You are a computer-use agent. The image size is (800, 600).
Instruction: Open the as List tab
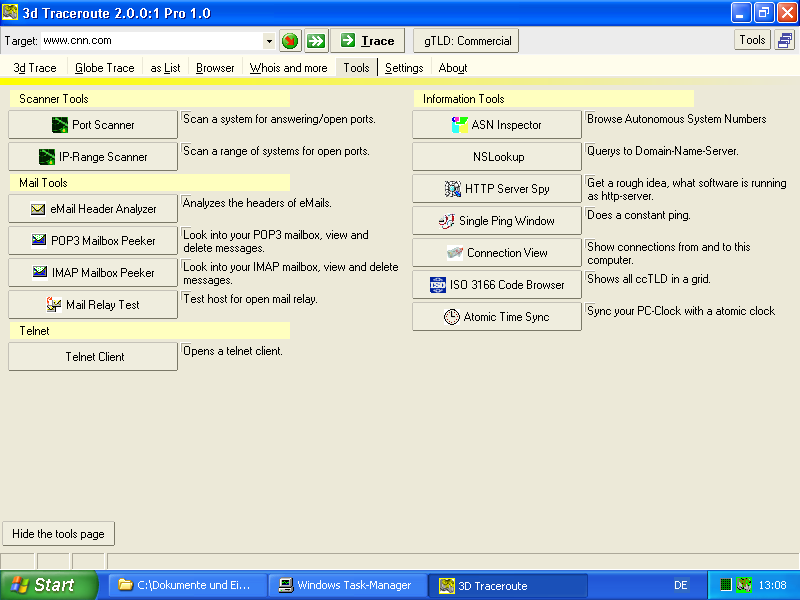[x=165, y=68]
